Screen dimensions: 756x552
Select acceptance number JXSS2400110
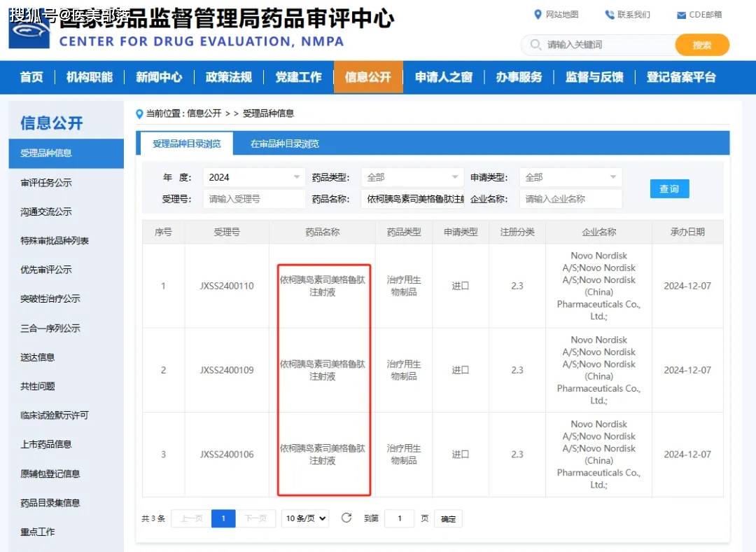tap(227, 286)
